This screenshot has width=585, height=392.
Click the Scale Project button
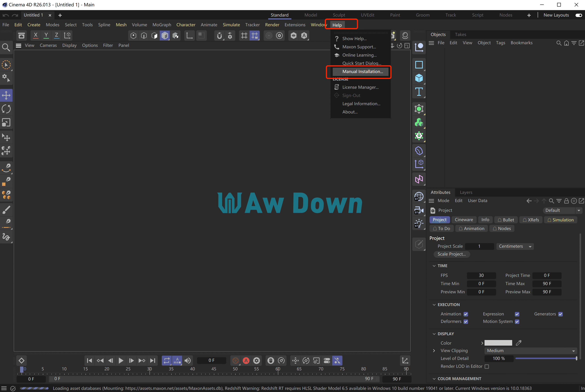(451, 254)
